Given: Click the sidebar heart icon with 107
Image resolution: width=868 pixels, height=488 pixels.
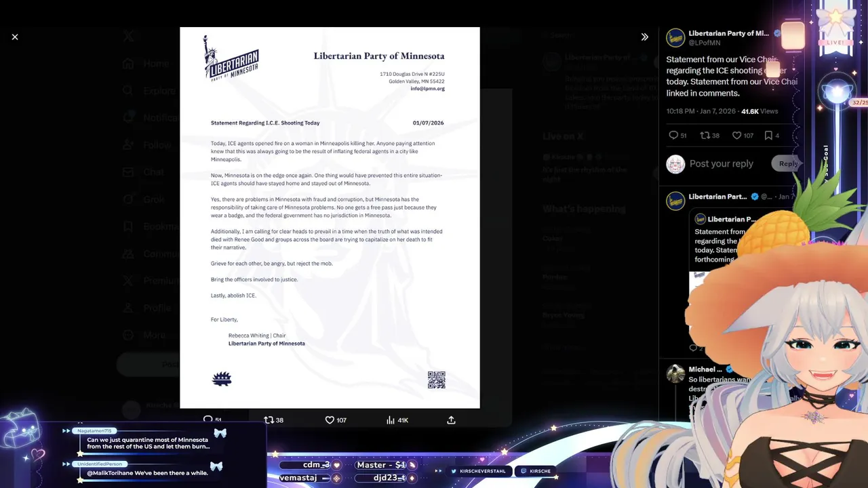Looking at the screenshot, I should tap(736, 136).
